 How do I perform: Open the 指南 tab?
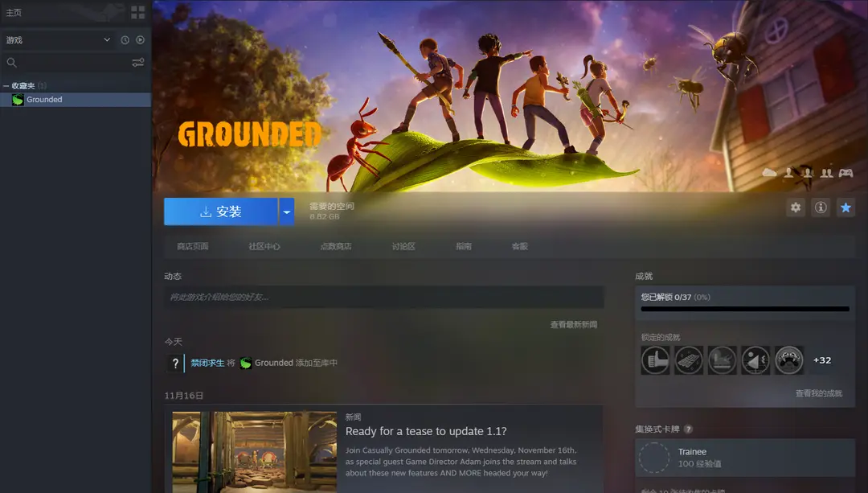click(464, 246)
